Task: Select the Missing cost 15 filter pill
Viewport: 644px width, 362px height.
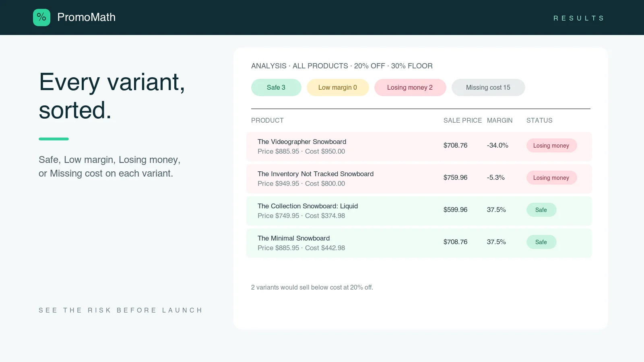Action: point(488,87)
